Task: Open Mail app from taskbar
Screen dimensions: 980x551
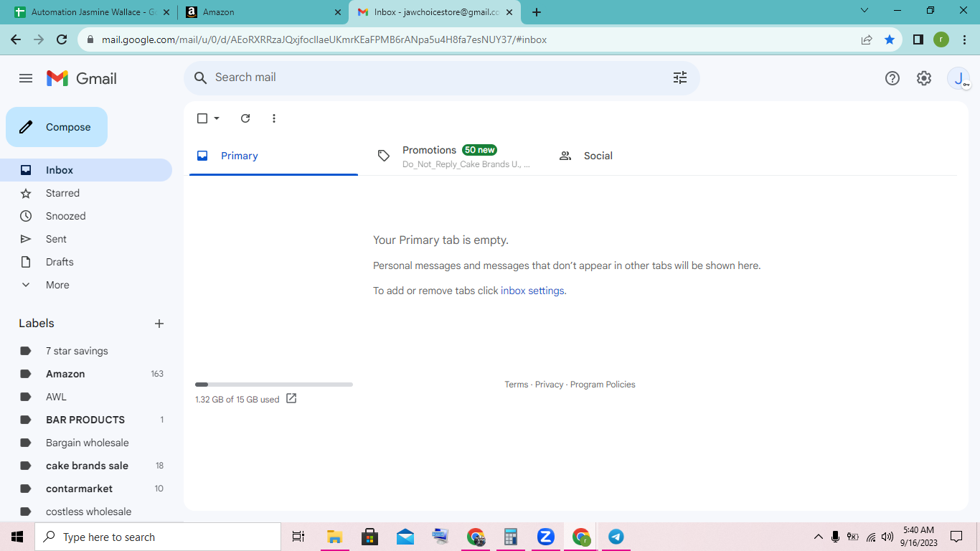Action: (x=405, y=537)
